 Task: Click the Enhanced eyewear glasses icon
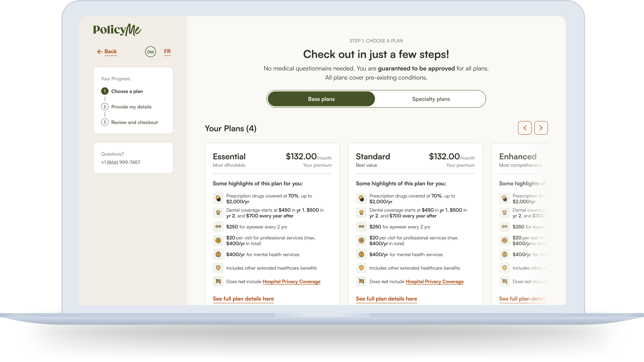[505, 226]
